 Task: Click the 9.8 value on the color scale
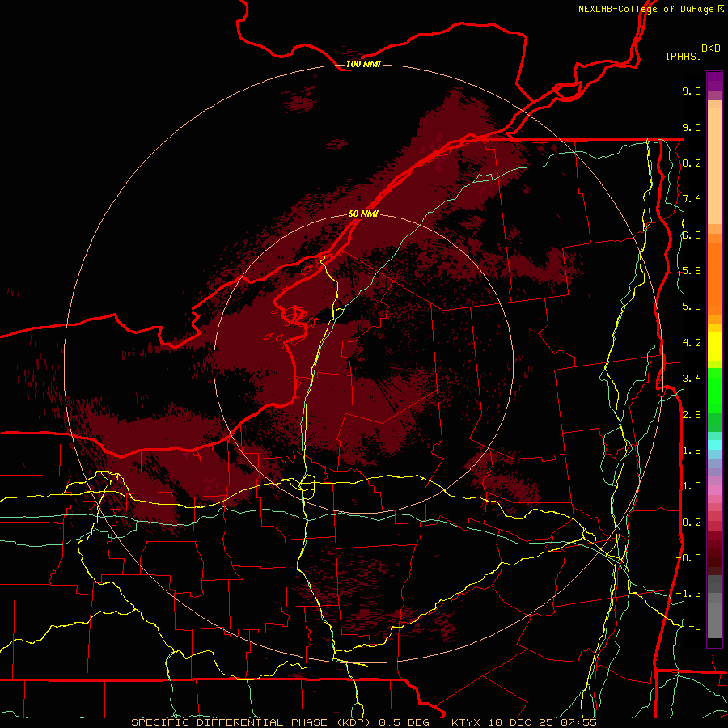point(692,91)
